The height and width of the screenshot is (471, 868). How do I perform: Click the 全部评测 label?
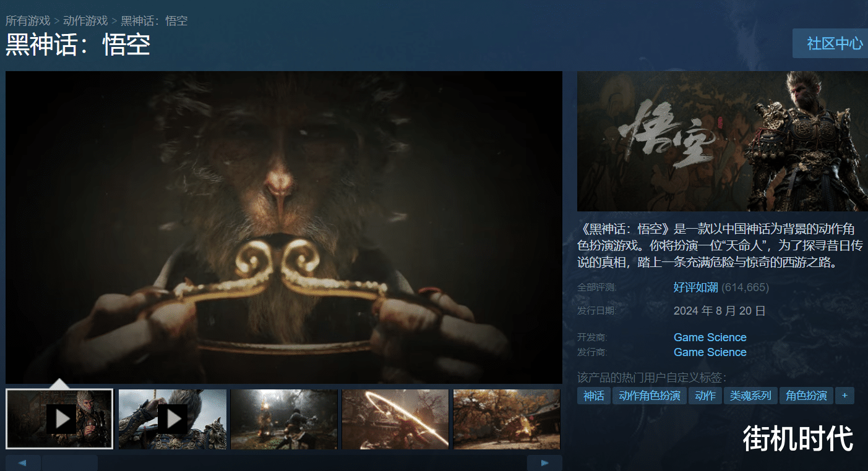tap(597, 287)
